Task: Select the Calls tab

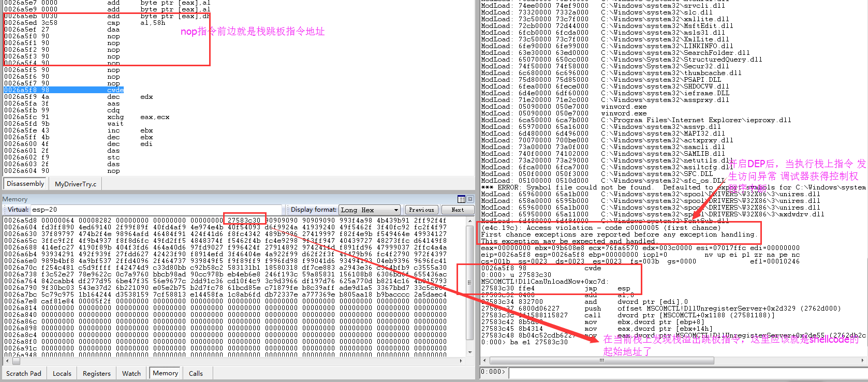Action: tap(196, 373)
